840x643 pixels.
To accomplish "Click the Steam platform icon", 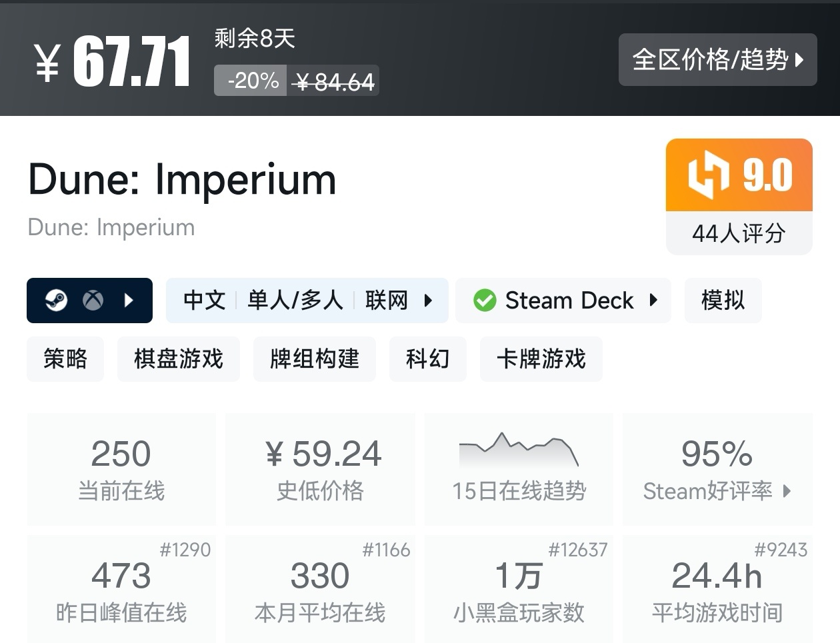I will pyautogui.click(x=56, y=301).
